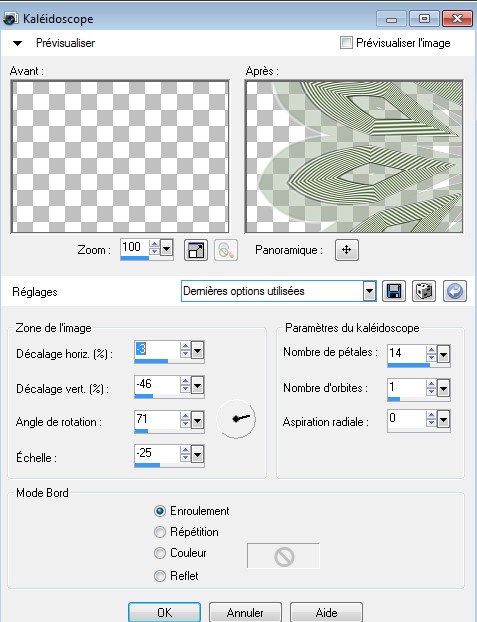Viewport: 477px width, 622px height.
Task: Click the randomize parameters dice icon
Action: [424, 292]
